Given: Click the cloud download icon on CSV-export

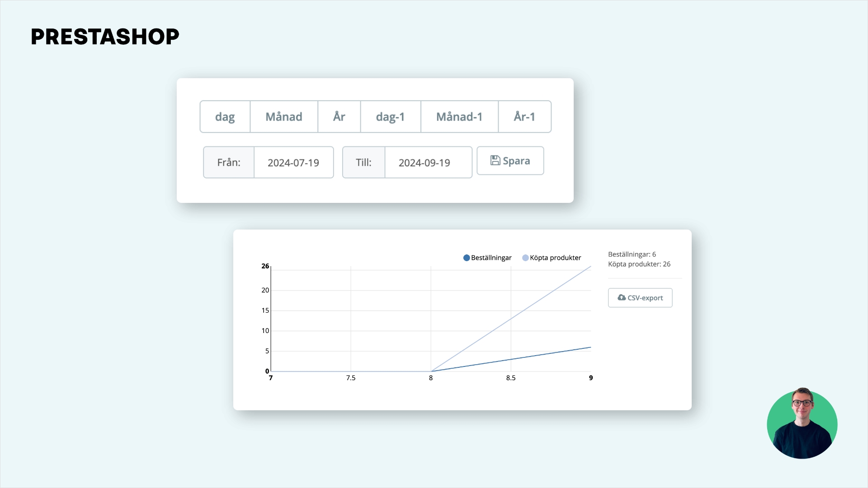Looking at the screenshot, I should pos(622,297).
